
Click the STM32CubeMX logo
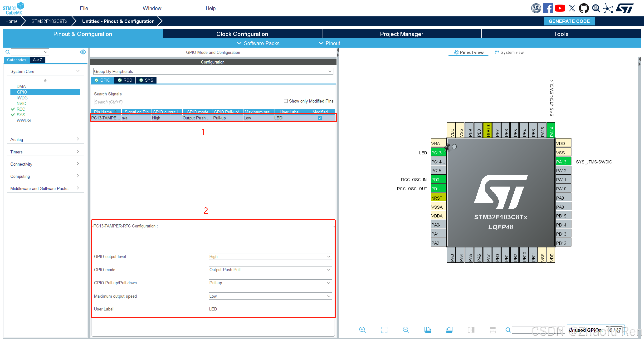point(13,8)
